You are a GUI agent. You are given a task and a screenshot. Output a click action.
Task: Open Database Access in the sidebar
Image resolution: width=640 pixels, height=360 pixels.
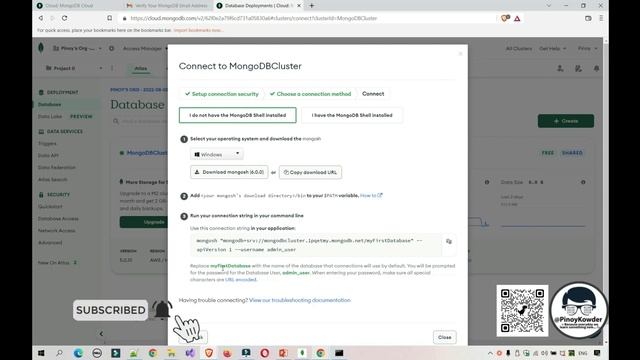[x=58, y=219]
